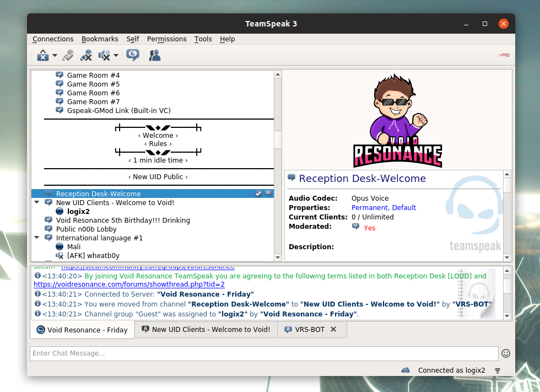Open the voidresonance.com forum thread link
Viewport: 540px width, 392px height.
coord(129,284)
